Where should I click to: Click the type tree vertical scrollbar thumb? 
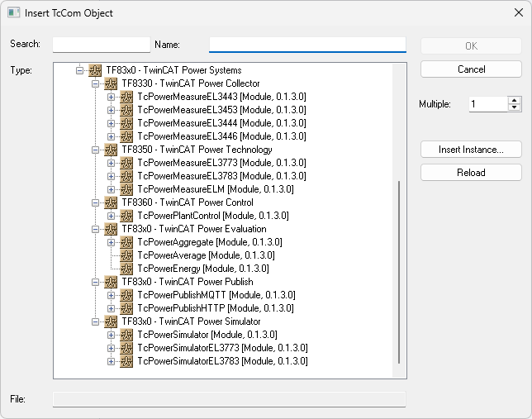[x=399, y=272]
